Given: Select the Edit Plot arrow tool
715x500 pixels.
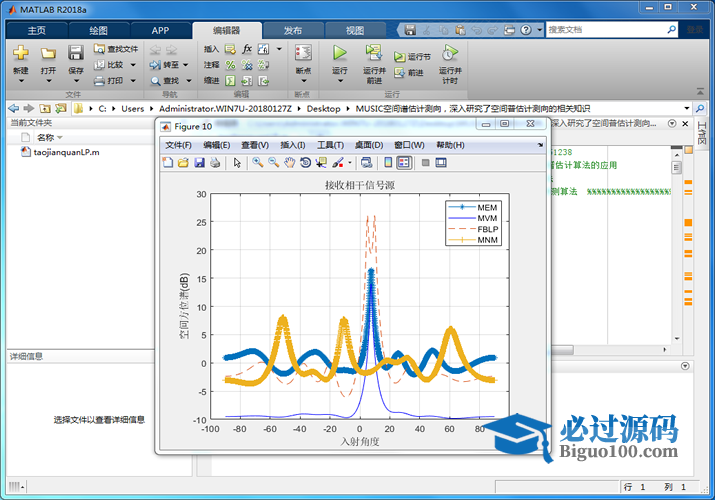Looking at the screenshot, I should (237, 162).
